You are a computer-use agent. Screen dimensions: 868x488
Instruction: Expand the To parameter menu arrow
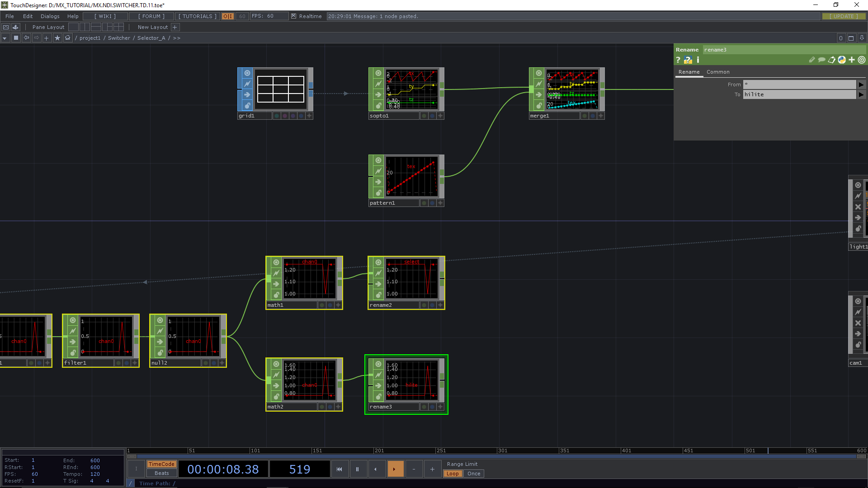click(x=861, y=94)
